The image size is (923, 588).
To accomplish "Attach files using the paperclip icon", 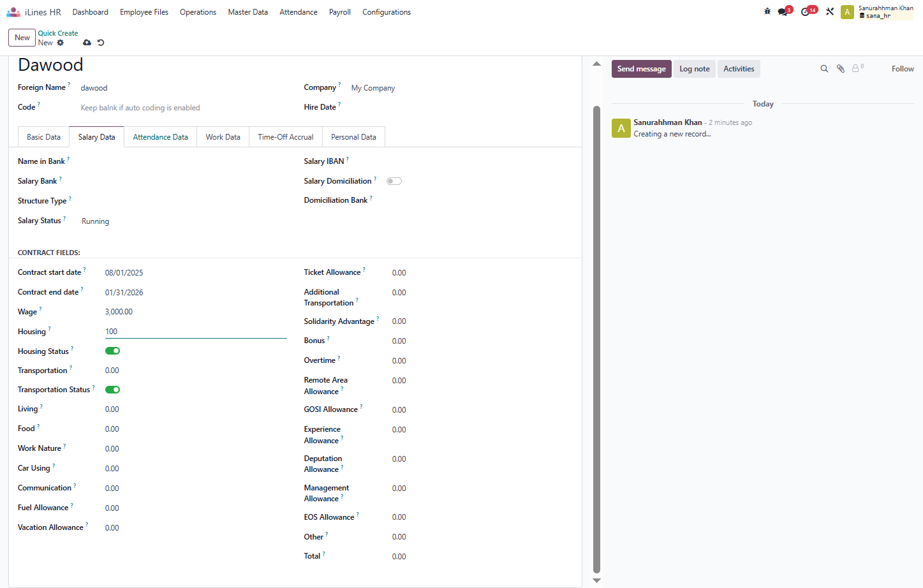I will tap(841, 69).
